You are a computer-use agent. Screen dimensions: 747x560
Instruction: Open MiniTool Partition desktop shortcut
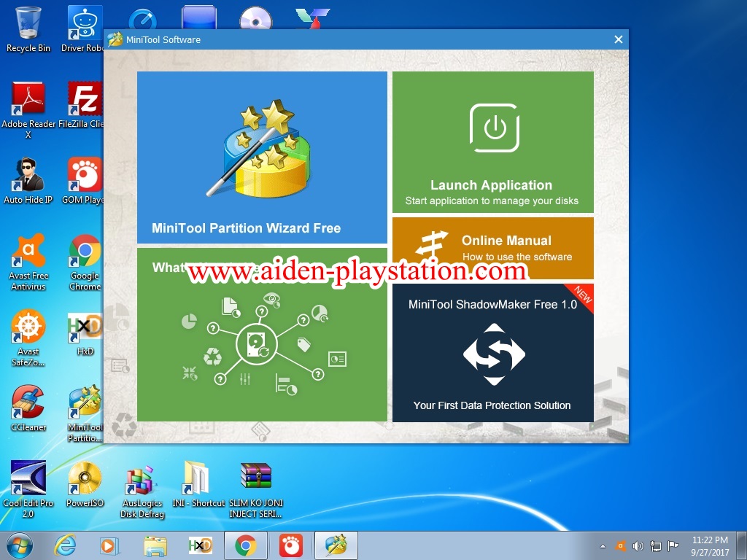point(85,413)
